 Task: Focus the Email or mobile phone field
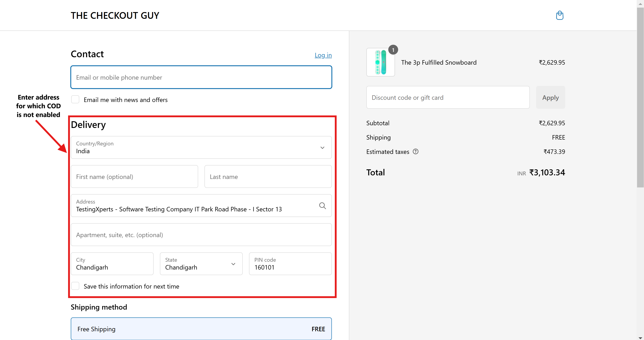pos(201,77)
